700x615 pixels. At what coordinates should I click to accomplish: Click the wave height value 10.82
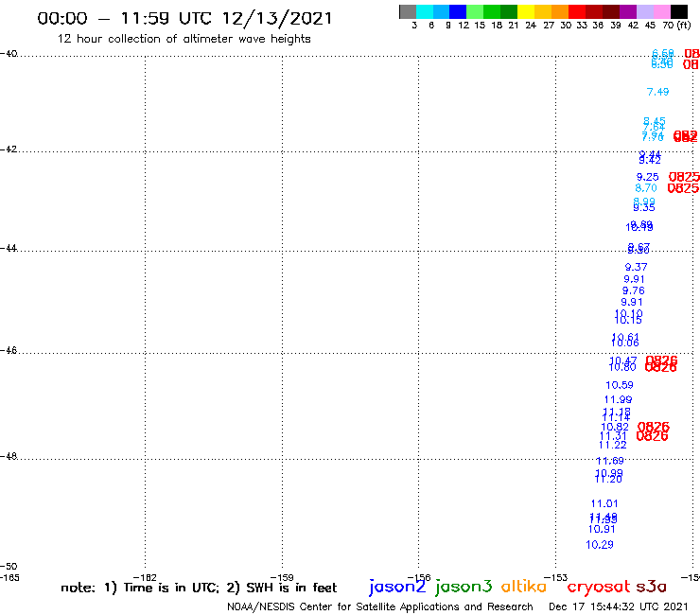(x=615, y=427)
